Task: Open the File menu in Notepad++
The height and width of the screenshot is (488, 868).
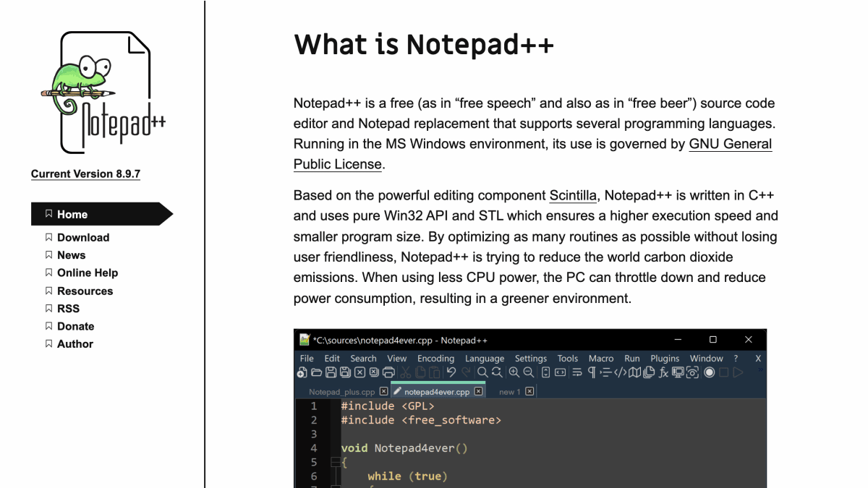Action: [x=307, y=359]
